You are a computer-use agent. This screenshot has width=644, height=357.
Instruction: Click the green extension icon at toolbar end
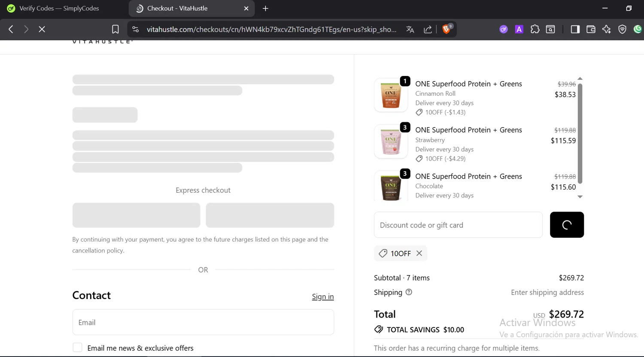638,29
